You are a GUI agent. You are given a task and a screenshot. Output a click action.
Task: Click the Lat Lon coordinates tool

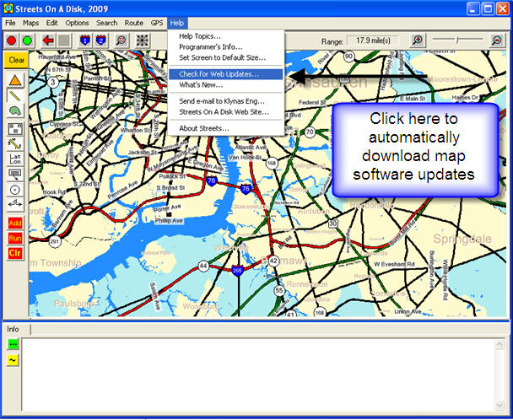coord(15,159)
